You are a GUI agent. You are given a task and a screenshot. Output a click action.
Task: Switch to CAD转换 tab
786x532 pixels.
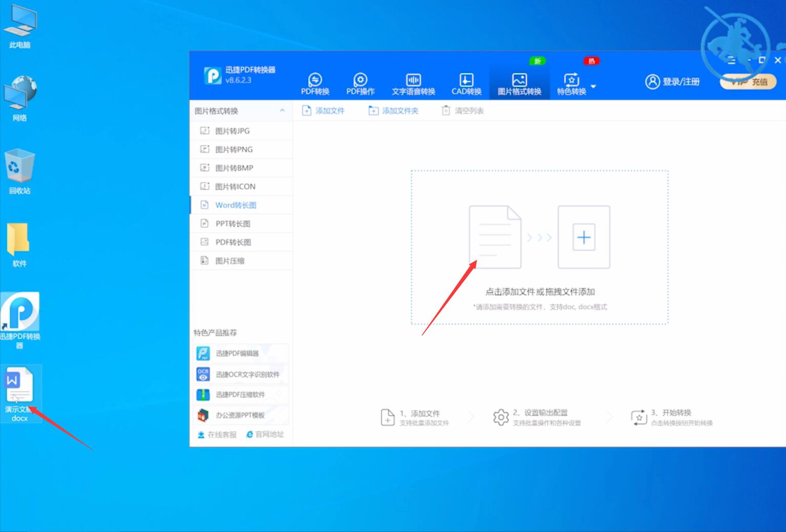(466, 84)
